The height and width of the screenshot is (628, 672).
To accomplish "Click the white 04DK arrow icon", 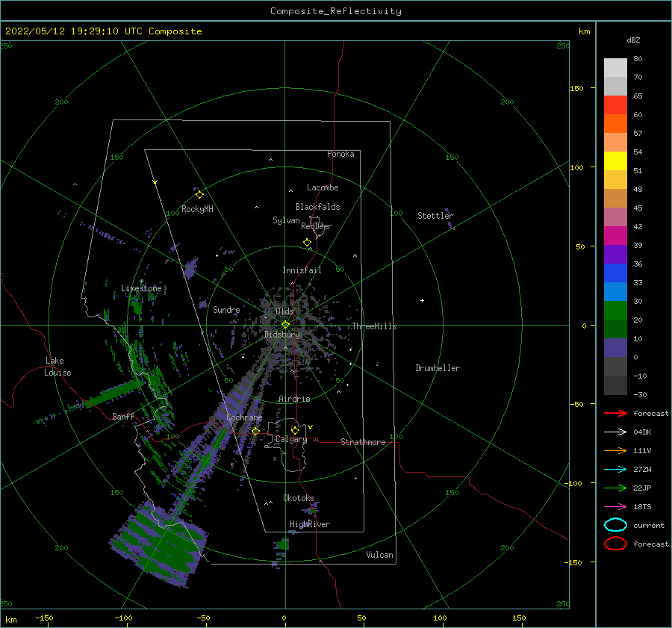I will pyautogui.click(x=615, y=432).
